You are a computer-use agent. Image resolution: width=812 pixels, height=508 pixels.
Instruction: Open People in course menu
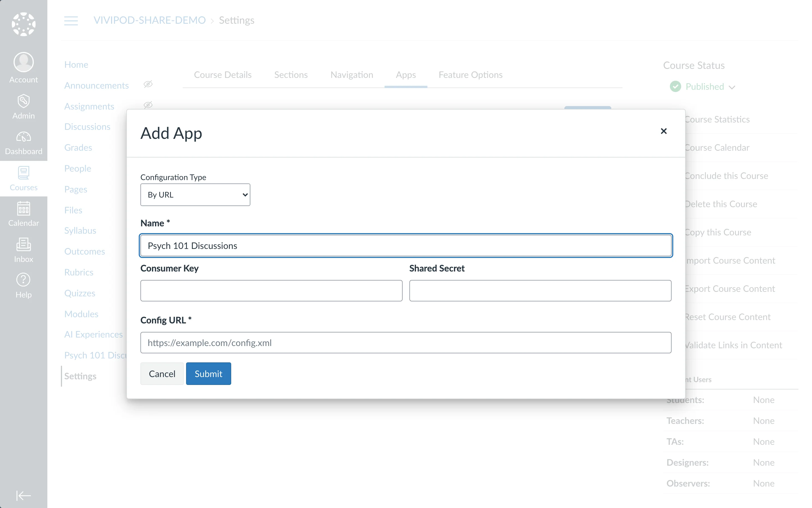coord(78,168)
